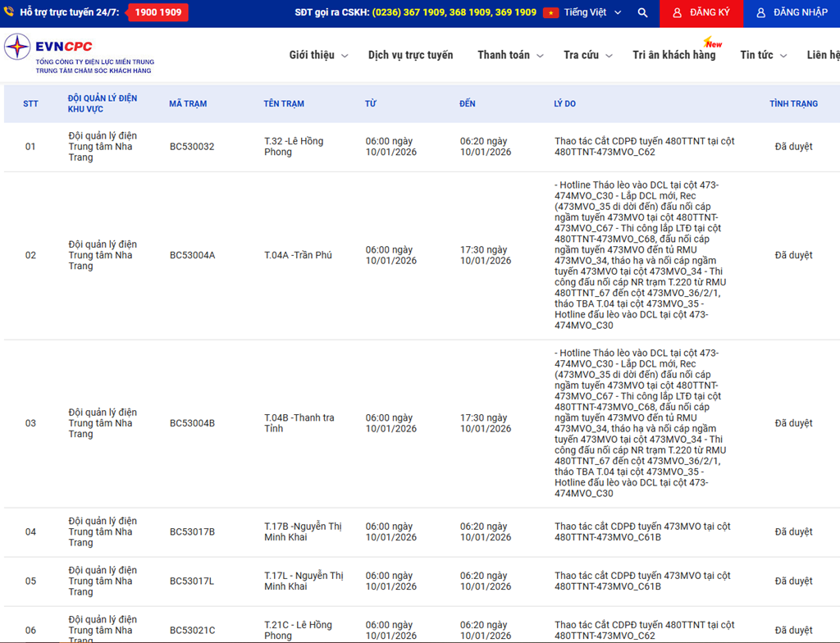Click the Vietnam flag icon

(x=550, y=13)
